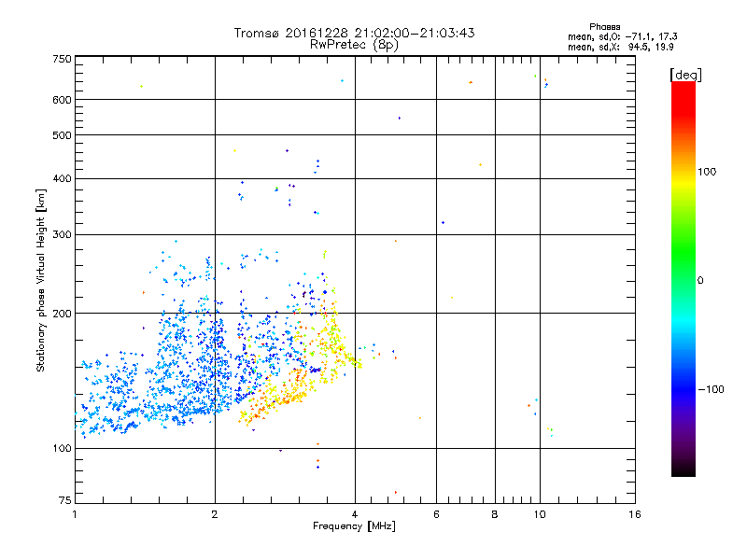This screenshot has height=560, width=747.
Task: Click the y-axis tick label '100'
Action: [62, 448]
